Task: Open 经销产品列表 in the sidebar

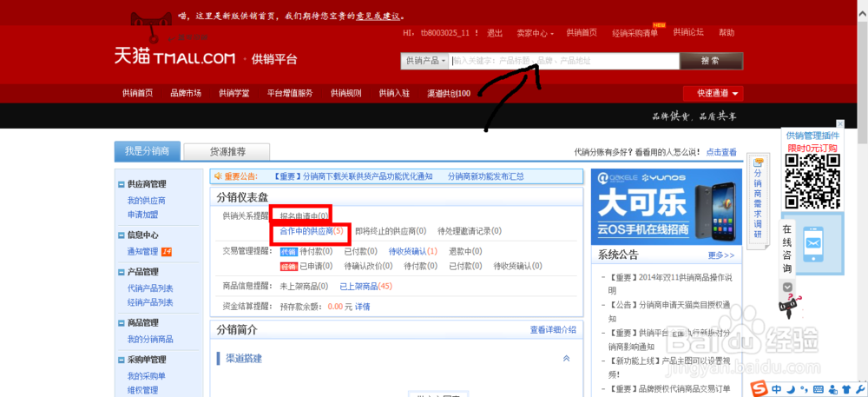Action: click(x=150, y=302)
